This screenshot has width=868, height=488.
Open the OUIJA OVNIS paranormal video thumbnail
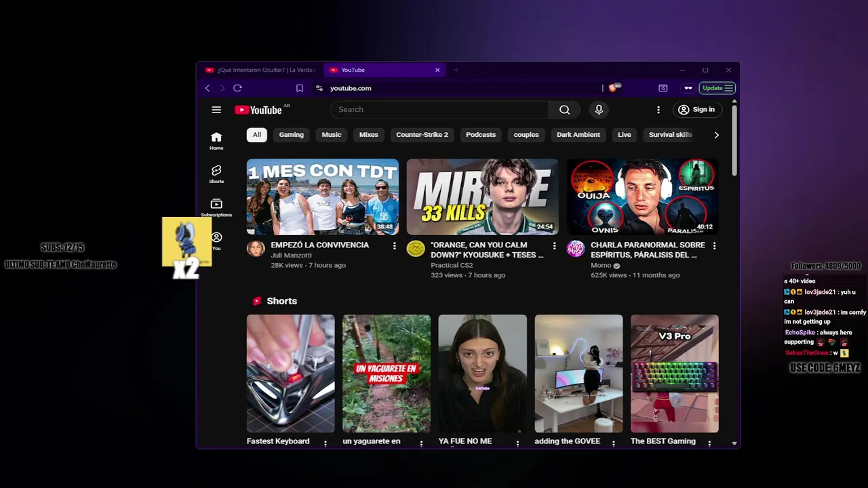pos(643,197)
